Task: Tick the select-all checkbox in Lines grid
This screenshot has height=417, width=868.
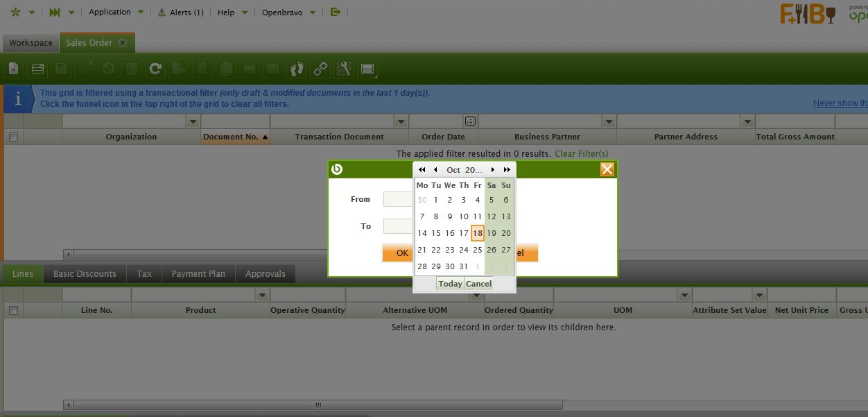Action: point(13,310)
